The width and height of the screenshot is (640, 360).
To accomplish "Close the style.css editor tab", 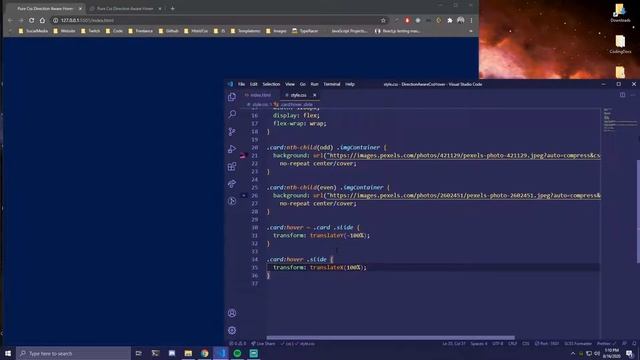I will click(x=314, y=95).
